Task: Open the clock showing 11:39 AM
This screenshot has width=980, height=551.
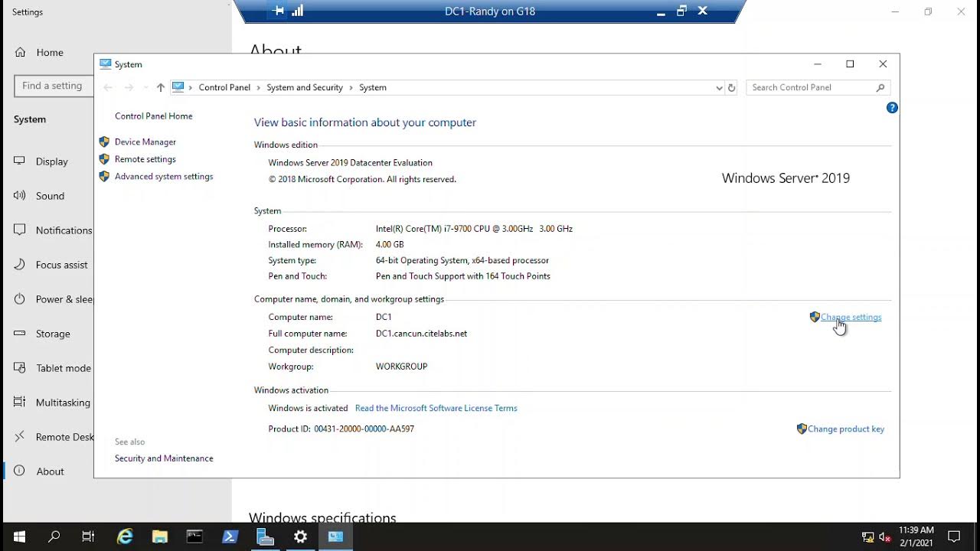Action: [x=916, y=536]
